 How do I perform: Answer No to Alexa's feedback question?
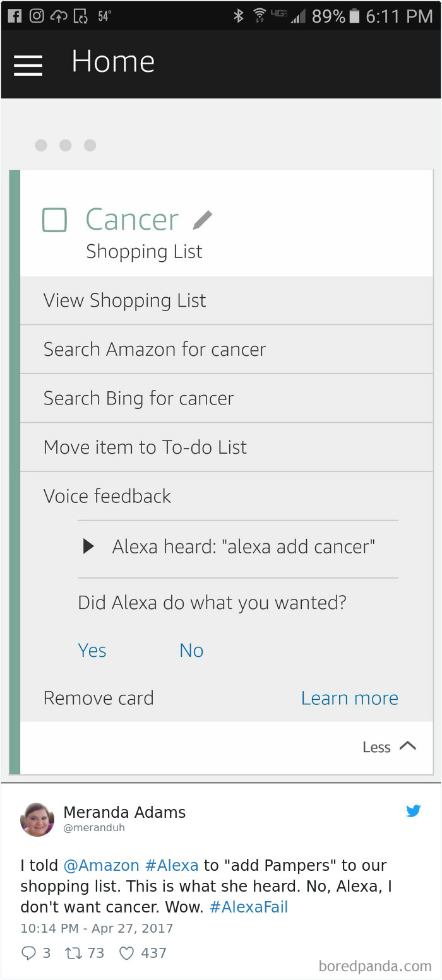pyautogui.click(x=191, y=650)
